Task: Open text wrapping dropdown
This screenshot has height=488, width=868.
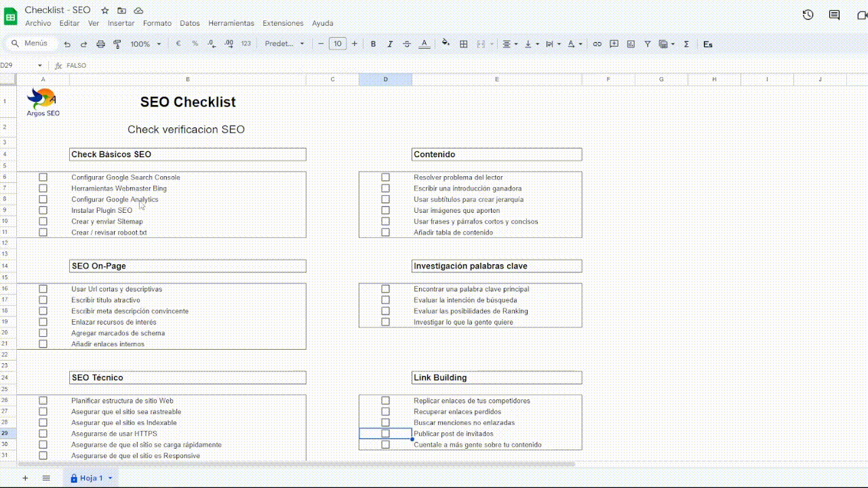Action: click(553, 44)
